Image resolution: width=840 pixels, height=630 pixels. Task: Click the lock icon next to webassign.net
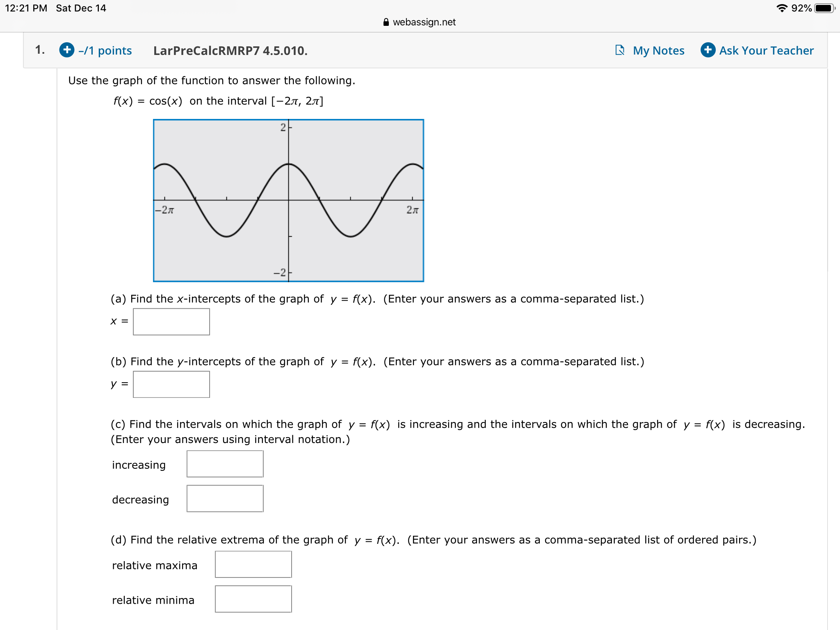click(x=386, y=22)
